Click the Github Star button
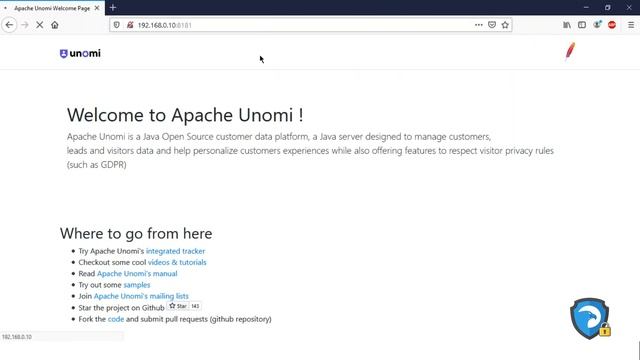 point(178,306)
